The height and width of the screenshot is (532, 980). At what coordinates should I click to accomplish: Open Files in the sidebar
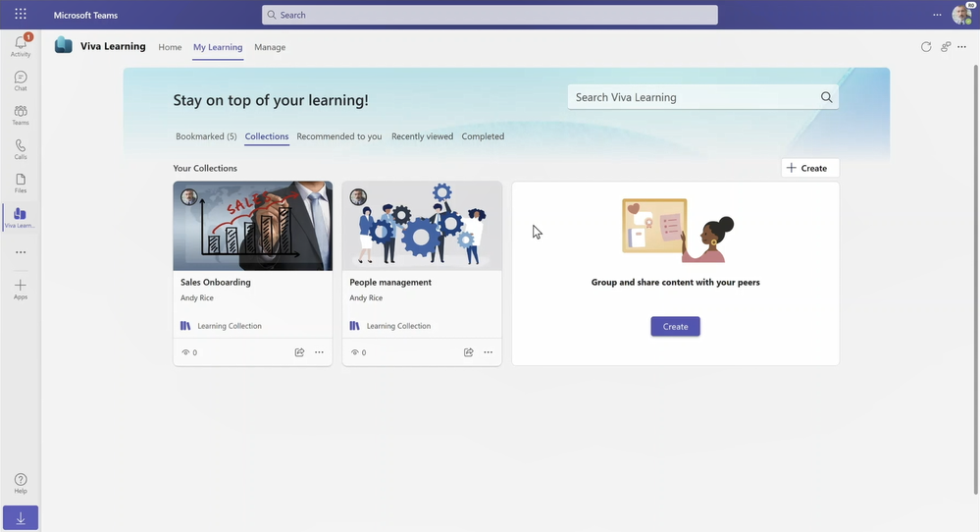21,184
